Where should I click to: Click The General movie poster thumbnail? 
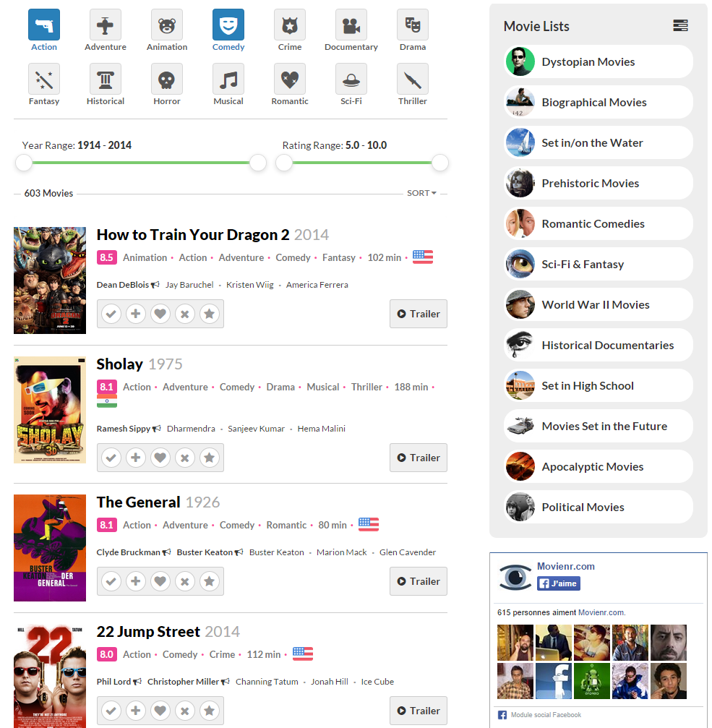[x=50, y=548]
